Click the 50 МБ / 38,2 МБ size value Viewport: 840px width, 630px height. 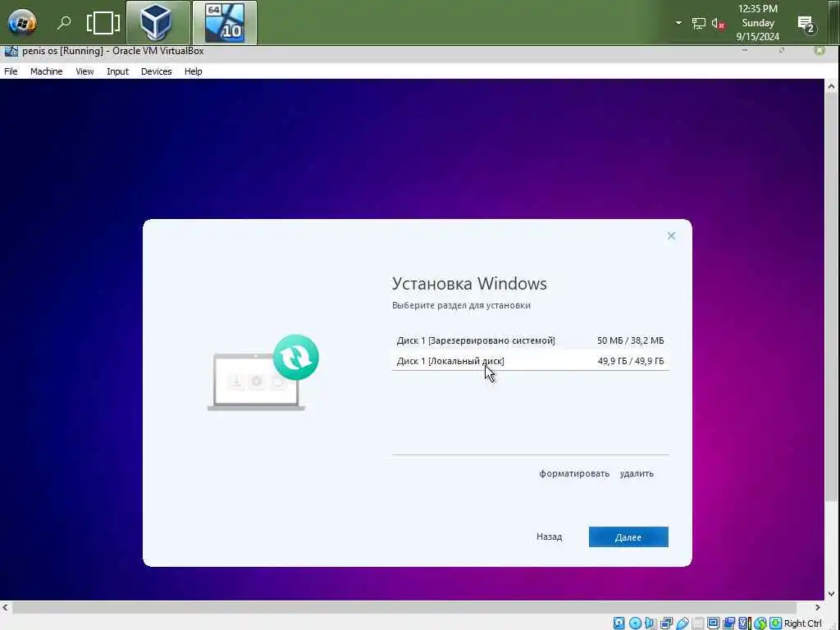click(631, 340)
